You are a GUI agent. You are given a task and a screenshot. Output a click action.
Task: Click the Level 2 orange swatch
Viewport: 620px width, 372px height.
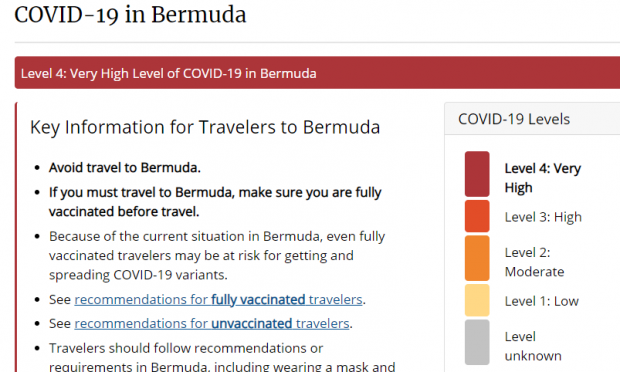tap(477, 258)
